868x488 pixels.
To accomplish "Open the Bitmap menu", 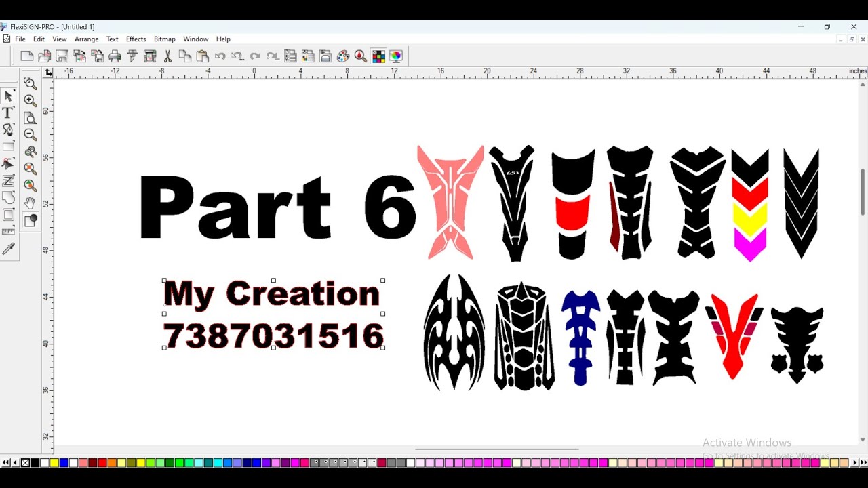I will (164, 39).
